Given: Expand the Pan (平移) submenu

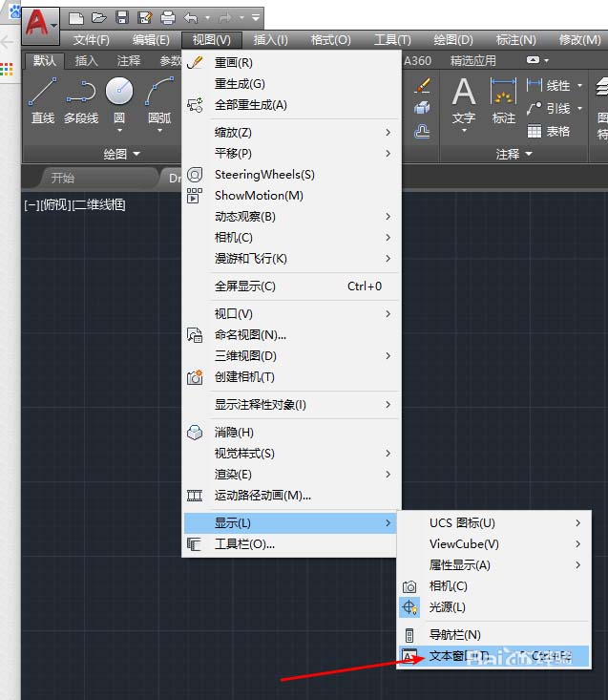Looking at the screenshot, I should click(x=290, y=154).
